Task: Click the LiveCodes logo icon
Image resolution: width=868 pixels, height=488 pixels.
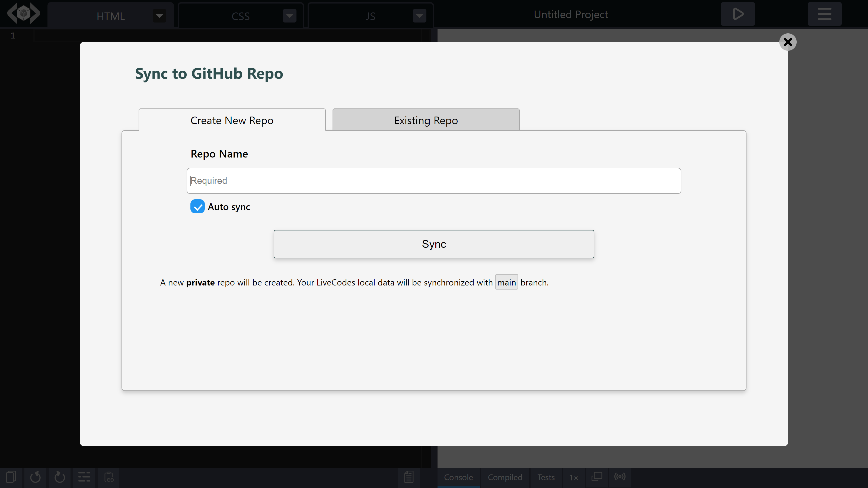Action: (23, 13)
